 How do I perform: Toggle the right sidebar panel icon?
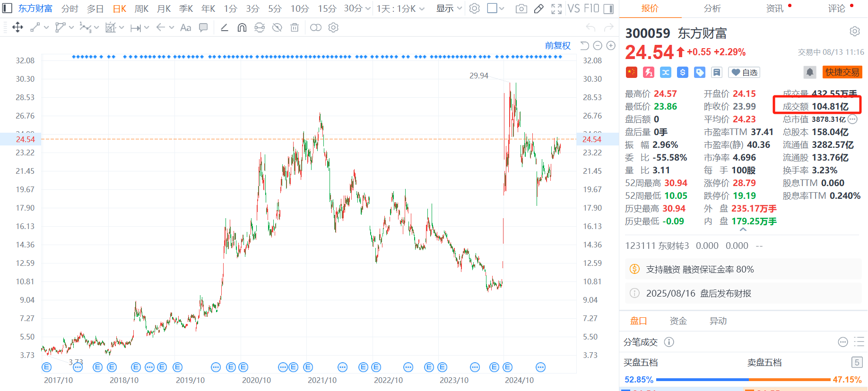(609, 8)
